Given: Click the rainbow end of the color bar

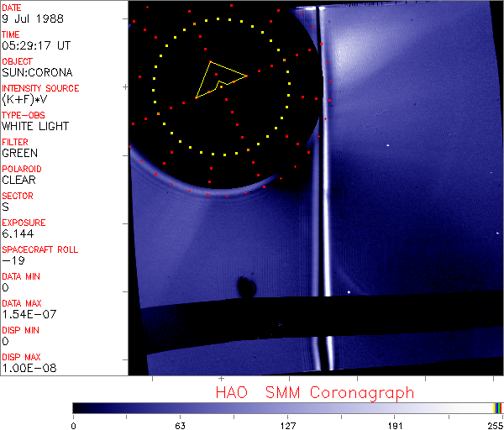Looking at the screenshot, I should point(498,407).
